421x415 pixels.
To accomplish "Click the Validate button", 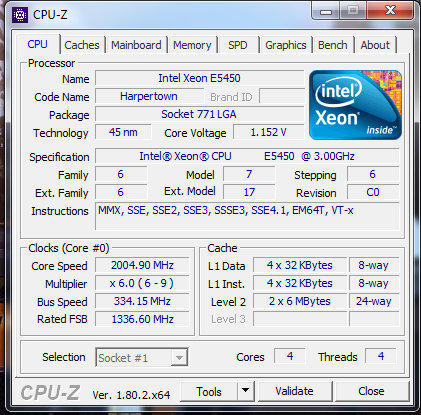I will 295,391.
